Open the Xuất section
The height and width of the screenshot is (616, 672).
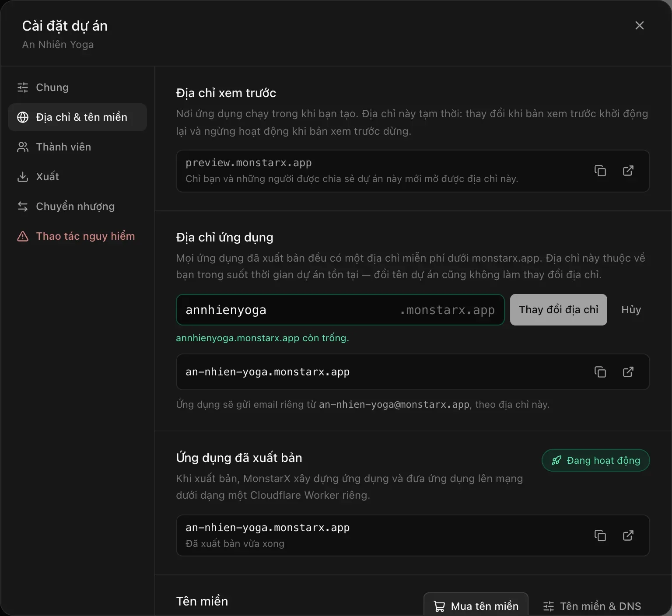77,177
